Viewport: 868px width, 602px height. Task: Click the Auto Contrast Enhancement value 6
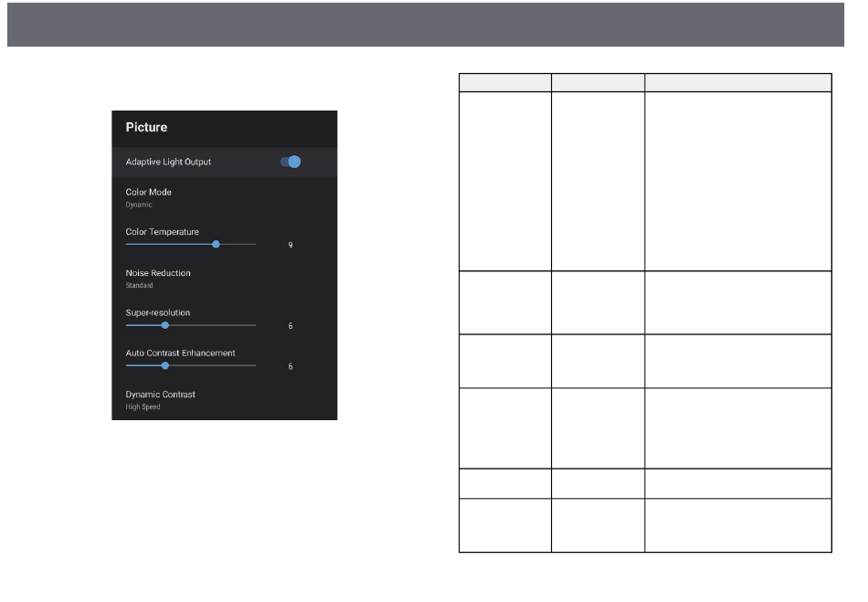(x=291, y=366)
